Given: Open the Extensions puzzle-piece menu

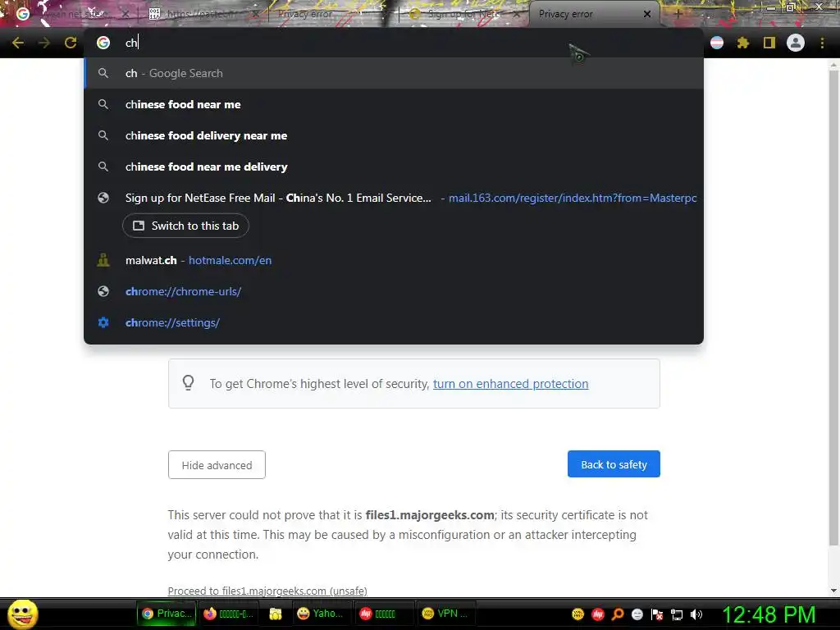Looking at the screenshot, I should click(x=742, y=43).
